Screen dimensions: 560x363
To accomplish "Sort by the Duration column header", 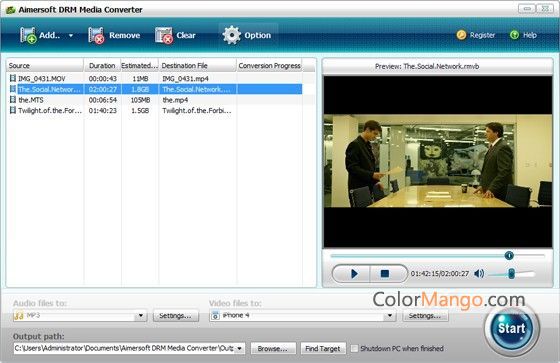I will [x=102, y=66].
